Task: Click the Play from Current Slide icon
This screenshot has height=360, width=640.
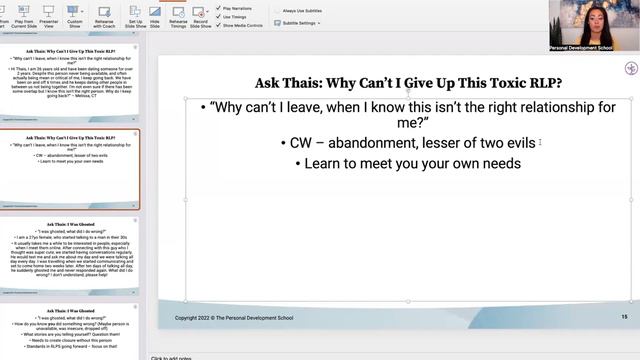Action: click(x=24, y=11)
